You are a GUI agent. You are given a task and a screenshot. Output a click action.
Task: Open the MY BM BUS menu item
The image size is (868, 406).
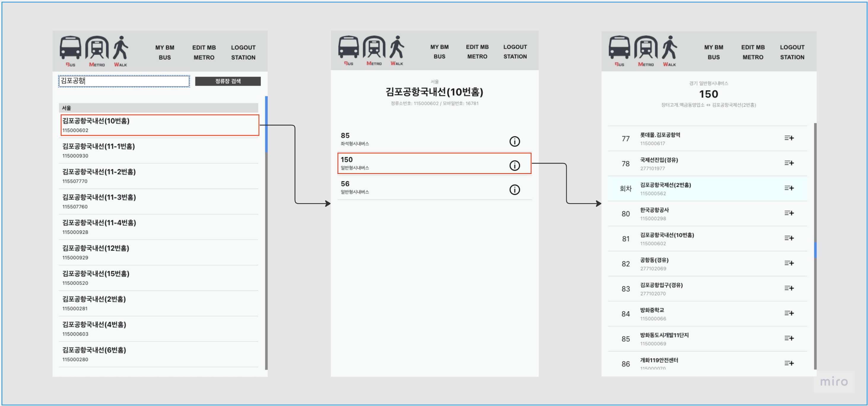pos(165,52)
